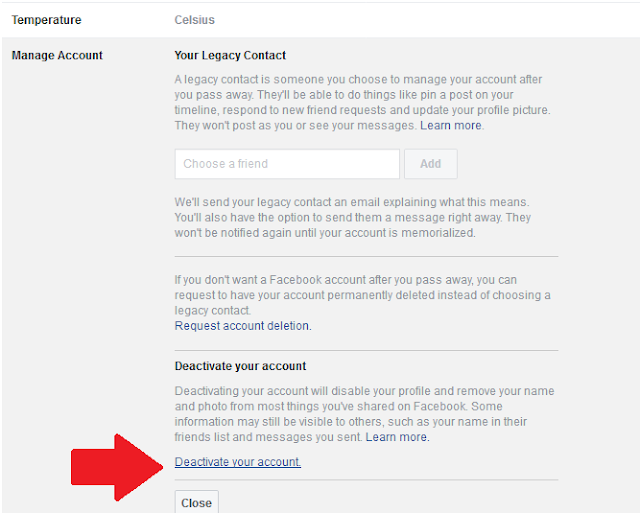Image resolution: width=640 pixels, height=513 pixels.
Task: Select the Temperature setting label
Action: point(46,20)
